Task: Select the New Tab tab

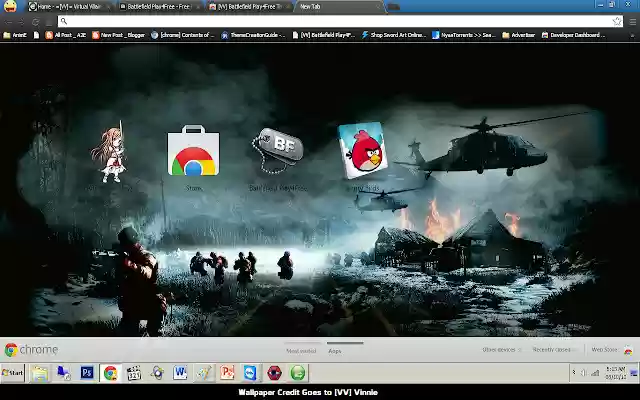Action: click(x=339, y=7)
